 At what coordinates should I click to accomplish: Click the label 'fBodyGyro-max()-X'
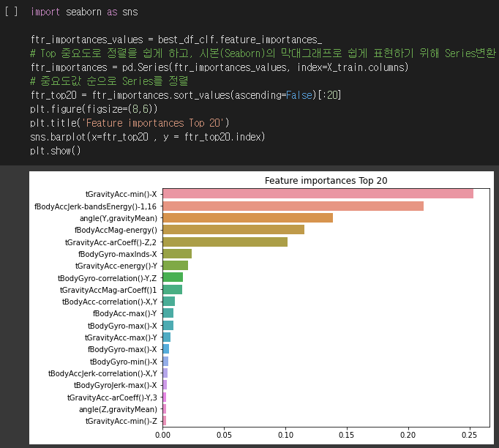pos(122,349)
